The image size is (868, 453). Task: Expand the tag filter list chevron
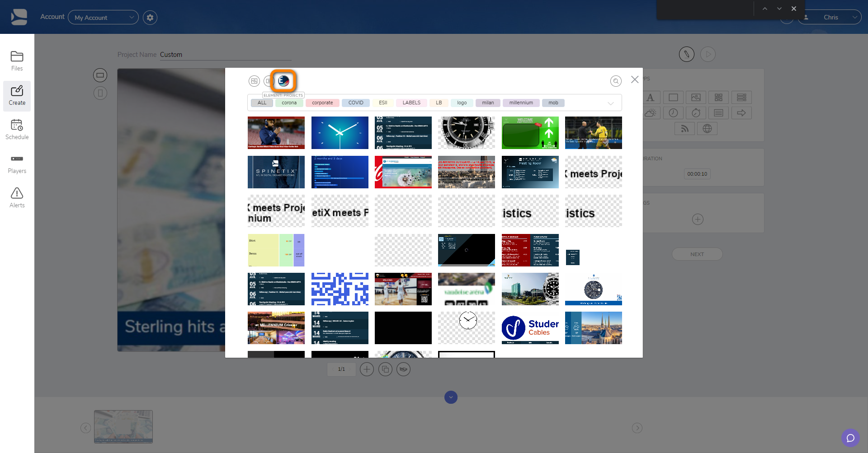(611, 103)
